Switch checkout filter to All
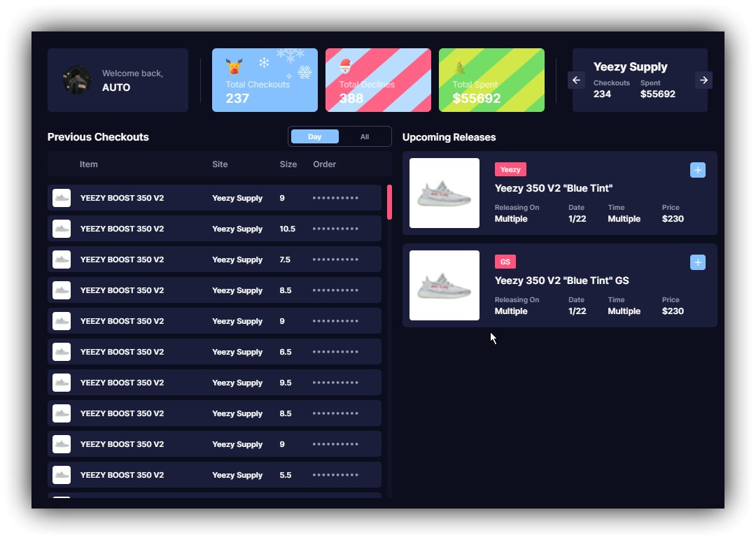Screen dimensions: 756x540 pyautogui.click(x=365, y=137)
